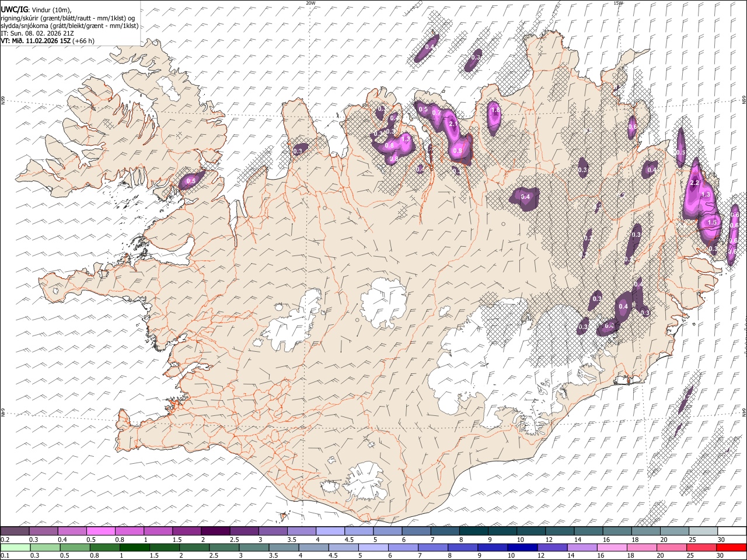Click the '15W' longitude label
The height and width of the screenshot is (560, 747).
(618, 3)
